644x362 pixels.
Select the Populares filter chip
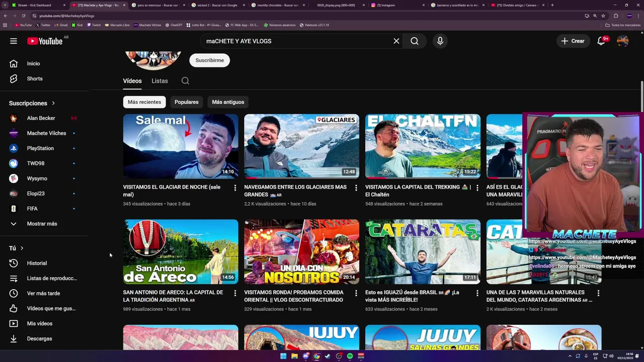187,102
